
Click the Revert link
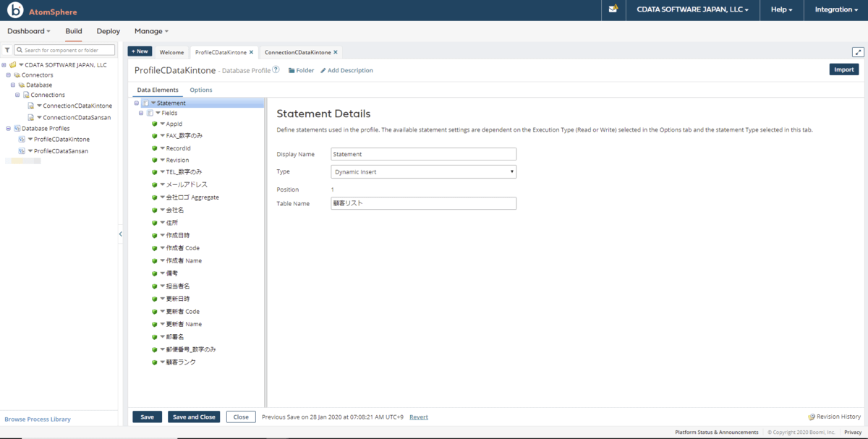[x=419, y=417]
